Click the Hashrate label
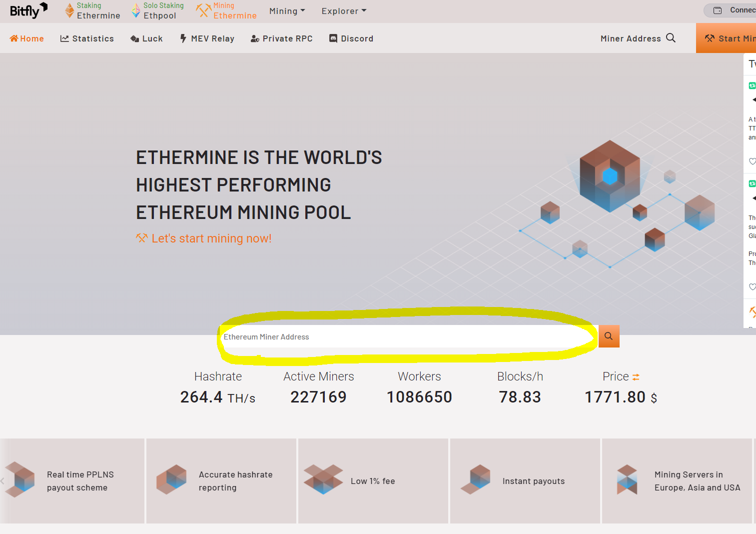Screen dimensions: 756x534 (218, 376)
